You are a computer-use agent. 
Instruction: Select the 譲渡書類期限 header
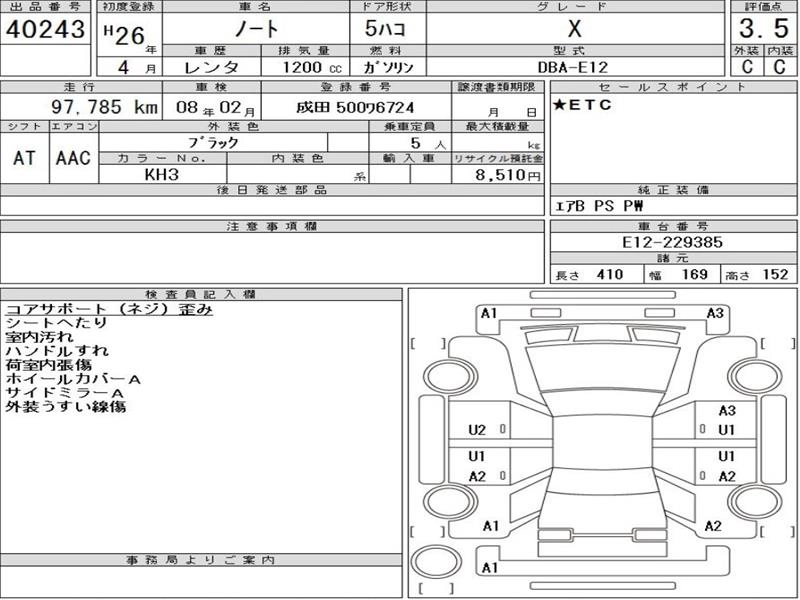click(497, 87)
